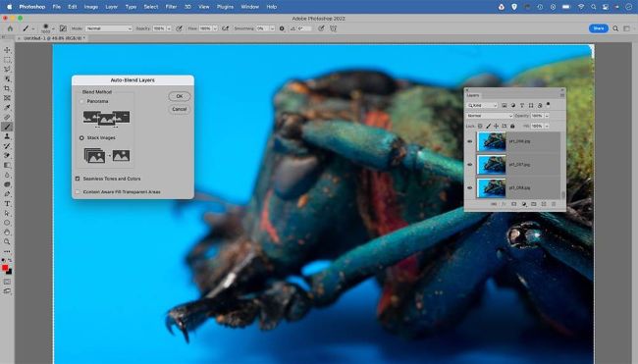The image size is (638, 364).
Task: Open the Layer menu
Action: tap(111, 7)
